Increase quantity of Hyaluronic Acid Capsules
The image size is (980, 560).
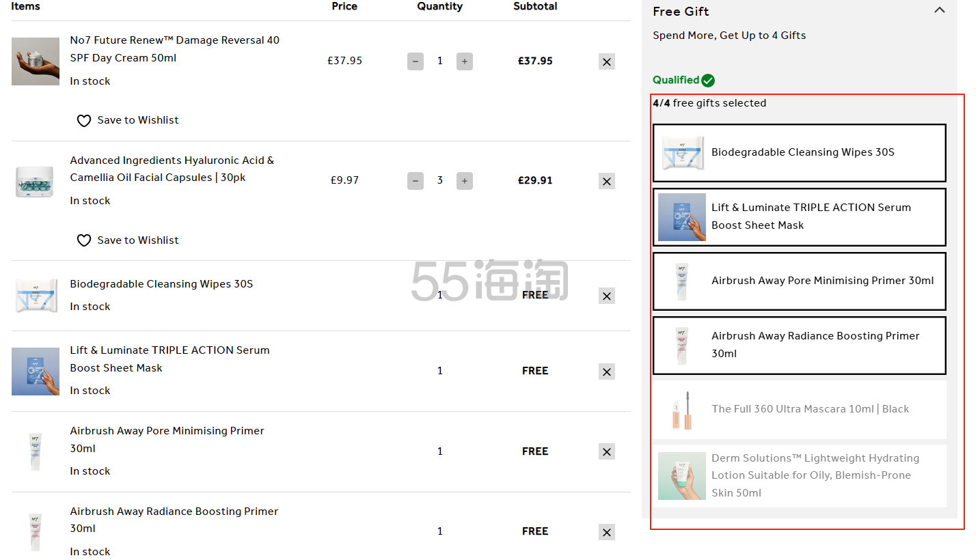[x=465, y=181]
